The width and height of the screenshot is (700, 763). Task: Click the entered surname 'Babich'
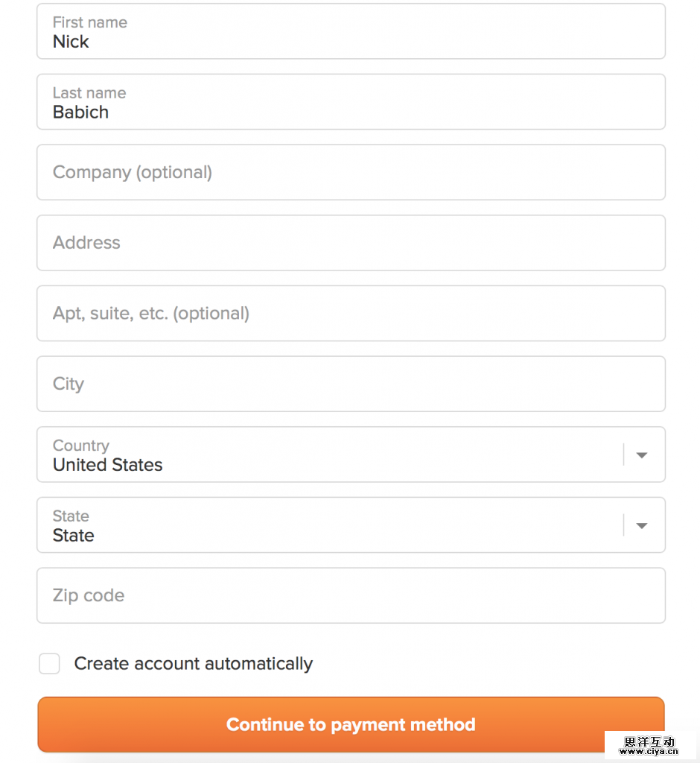click(80, 113)
